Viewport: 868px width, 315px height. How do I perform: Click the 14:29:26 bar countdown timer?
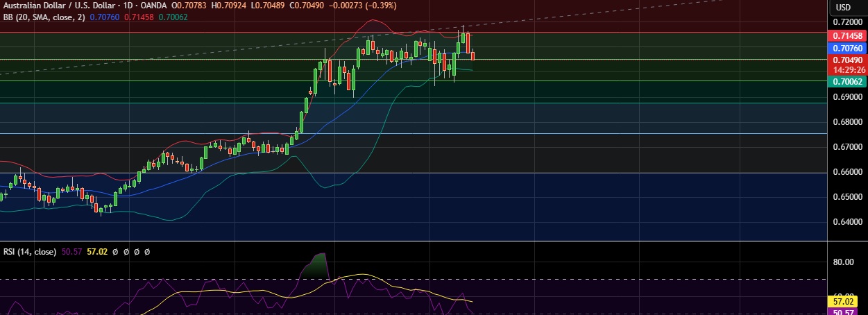click(x=848, y=70)
